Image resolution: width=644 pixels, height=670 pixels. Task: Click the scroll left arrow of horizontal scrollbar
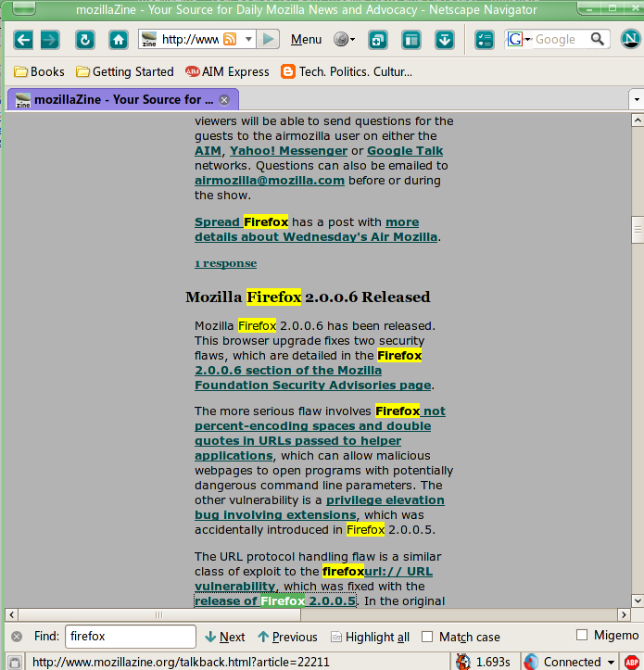click(11, 615)
